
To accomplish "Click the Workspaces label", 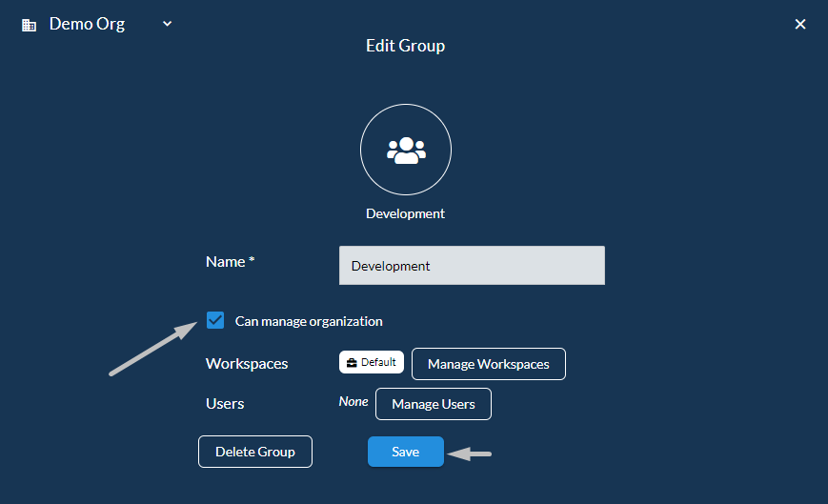I will coord(247,364).
